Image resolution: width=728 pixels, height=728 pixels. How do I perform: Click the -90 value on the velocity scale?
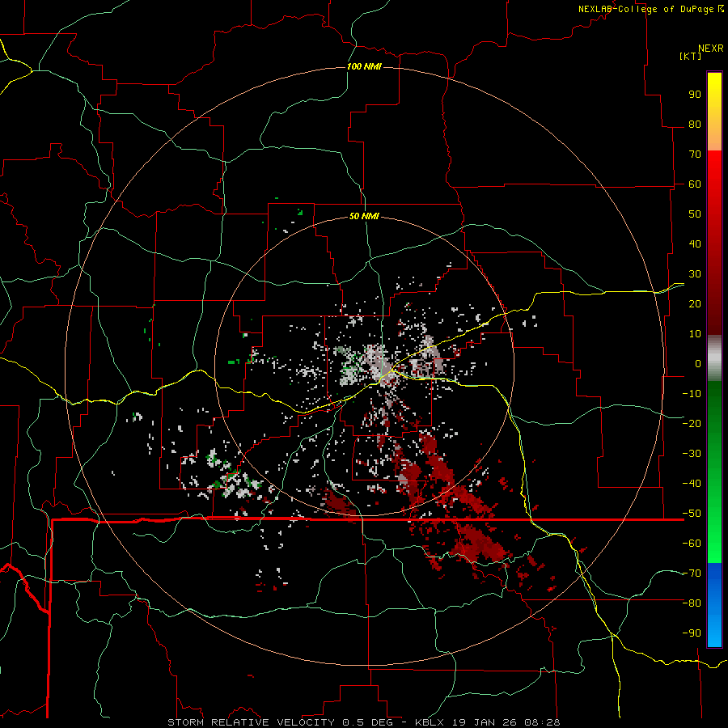pos(692,633)
